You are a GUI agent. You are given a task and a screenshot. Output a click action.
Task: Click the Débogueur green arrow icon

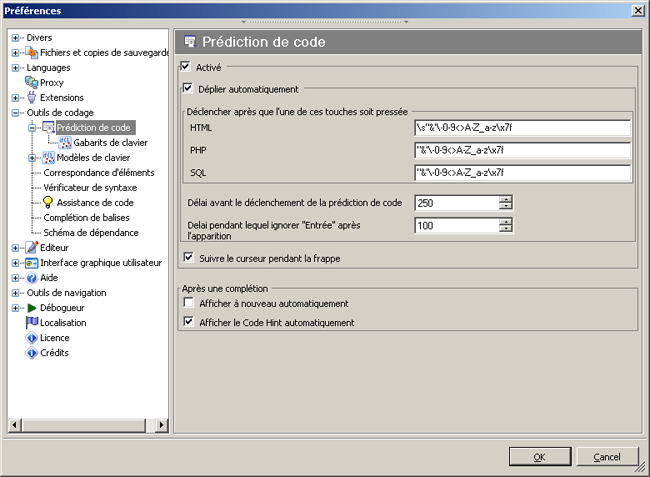point(31,308)
